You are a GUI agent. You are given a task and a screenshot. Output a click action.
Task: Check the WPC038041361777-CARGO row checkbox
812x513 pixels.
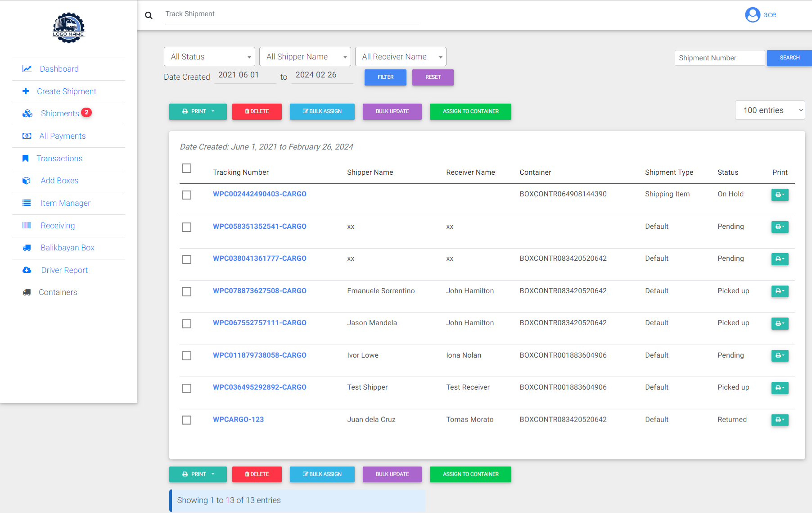coord(186,259)
